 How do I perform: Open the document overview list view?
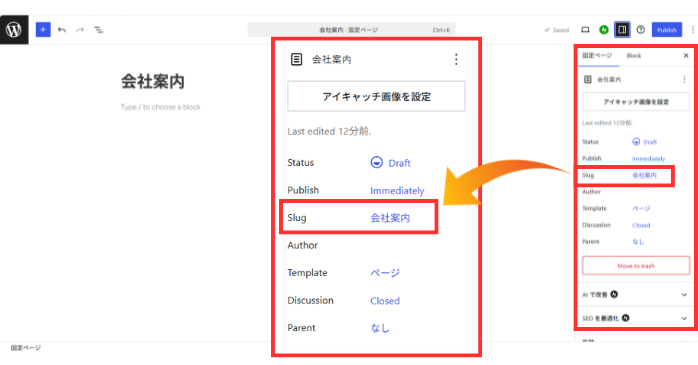[98, 30]
